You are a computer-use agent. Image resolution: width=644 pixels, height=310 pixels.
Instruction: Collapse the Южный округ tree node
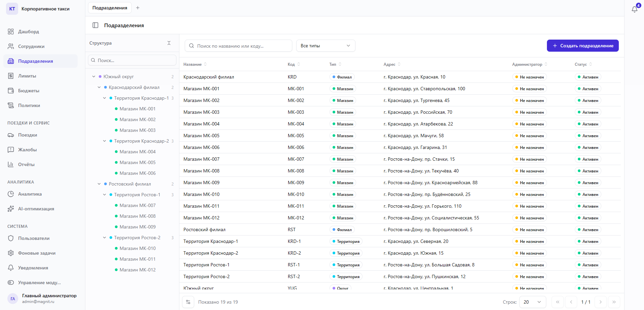click(94, 76)
